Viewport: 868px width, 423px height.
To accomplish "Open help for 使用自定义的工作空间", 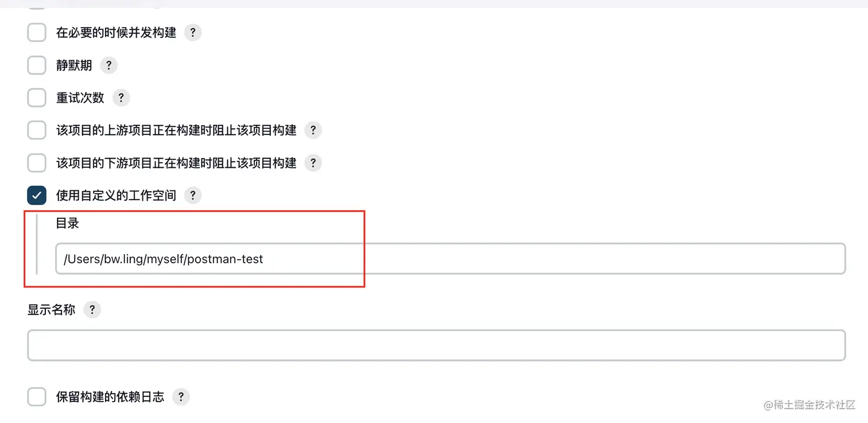I will [x=193, y=195].
